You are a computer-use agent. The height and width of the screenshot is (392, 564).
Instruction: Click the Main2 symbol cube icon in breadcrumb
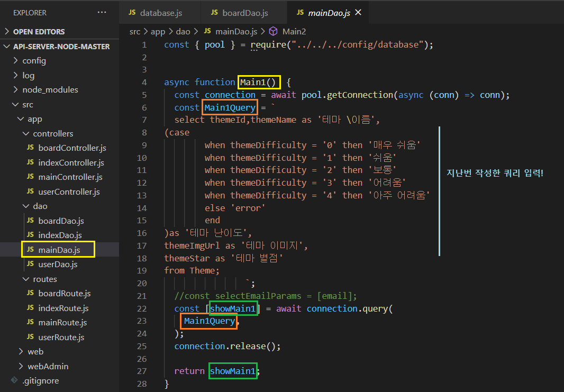point(274,31)
